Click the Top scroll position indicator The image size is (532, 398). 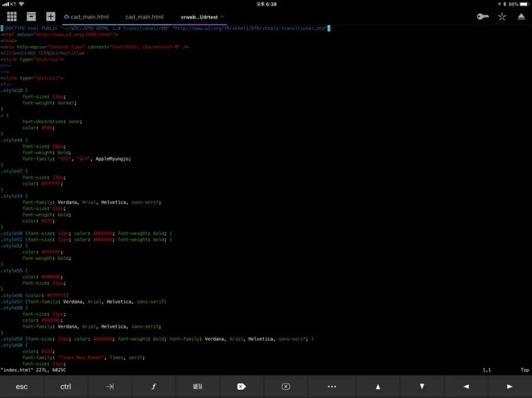tap(524, 370)
